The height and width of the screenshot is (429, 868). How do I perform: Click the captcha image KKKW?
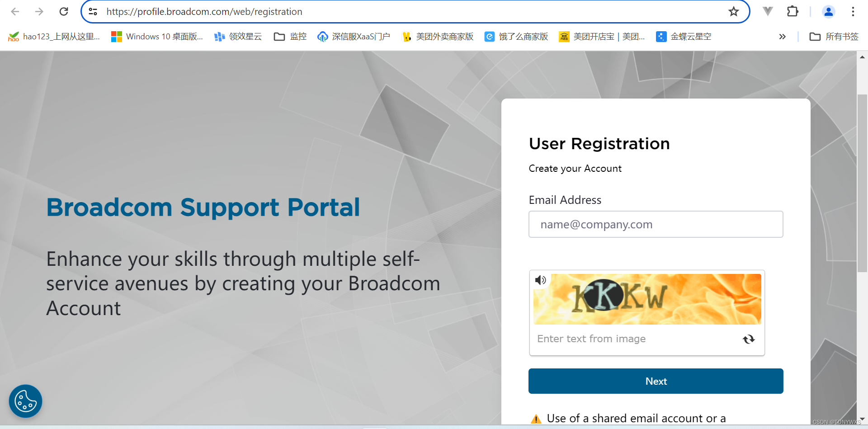[x=647, y=299]
